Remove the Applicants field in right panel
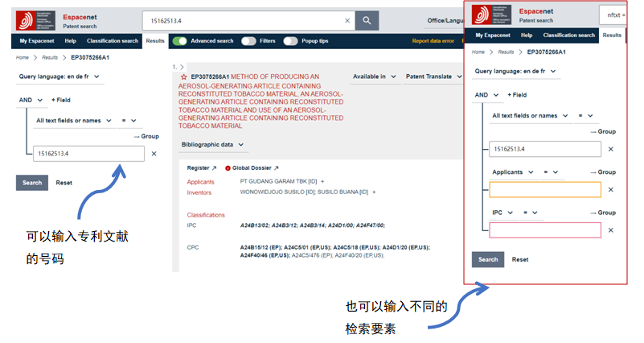The width and height of the screenshot is (644, 343). tap(611, 189)
